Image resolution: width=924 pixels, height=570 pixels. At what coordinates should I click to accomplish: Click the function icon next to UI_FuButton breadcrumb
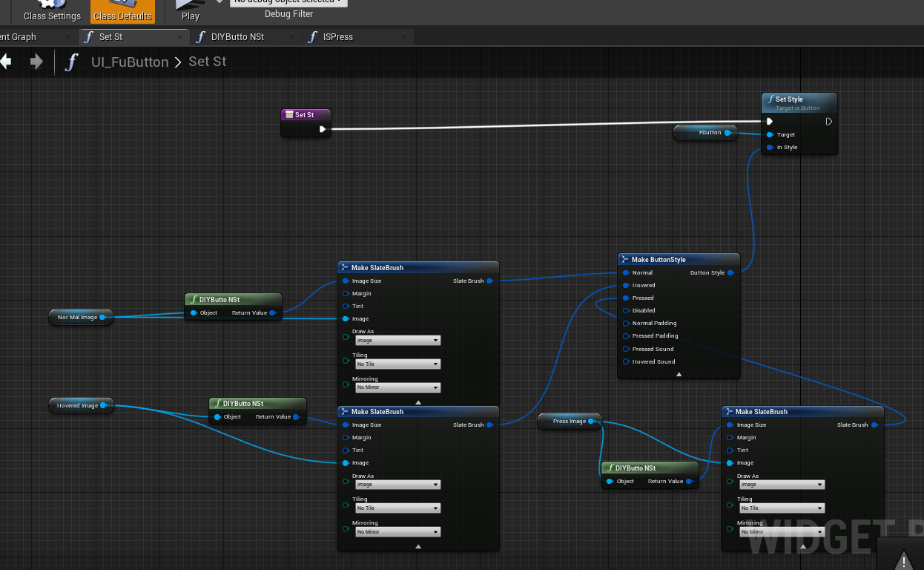71,62
